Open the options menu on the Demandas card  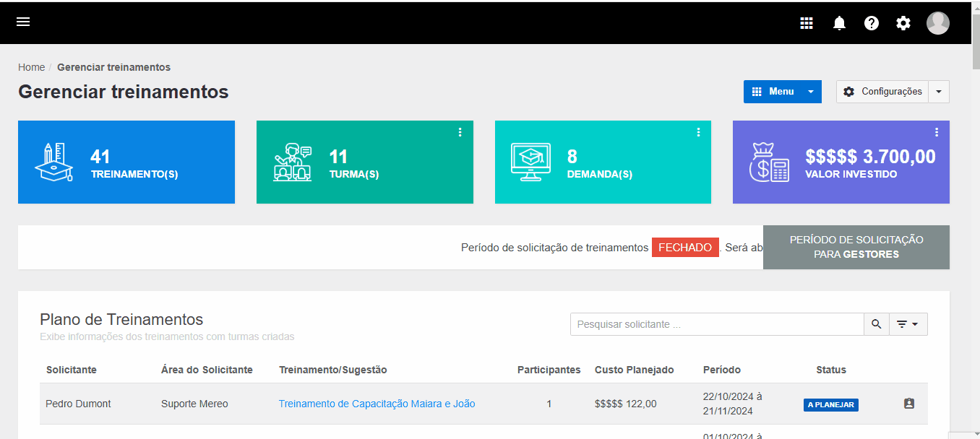coord(698,131)
